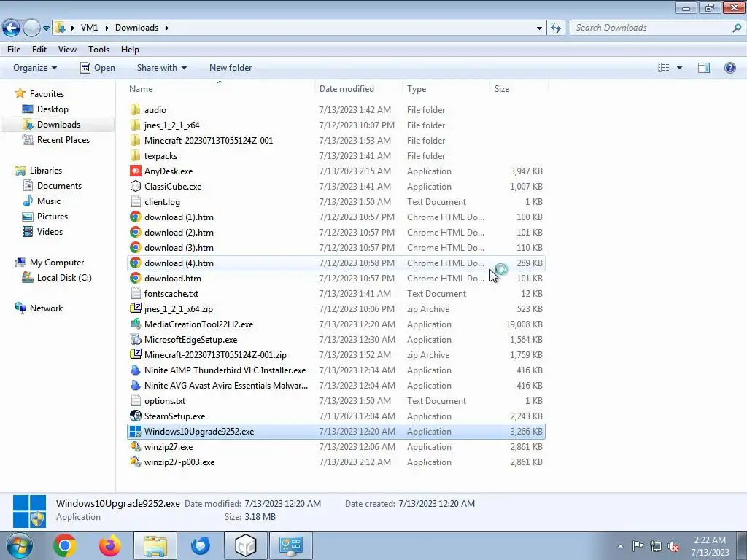Viewport: 747px width, 560px height.
Task: Select the jnes_1_2_1_x64.zip archive icon
Action: (x=135, y=308)
